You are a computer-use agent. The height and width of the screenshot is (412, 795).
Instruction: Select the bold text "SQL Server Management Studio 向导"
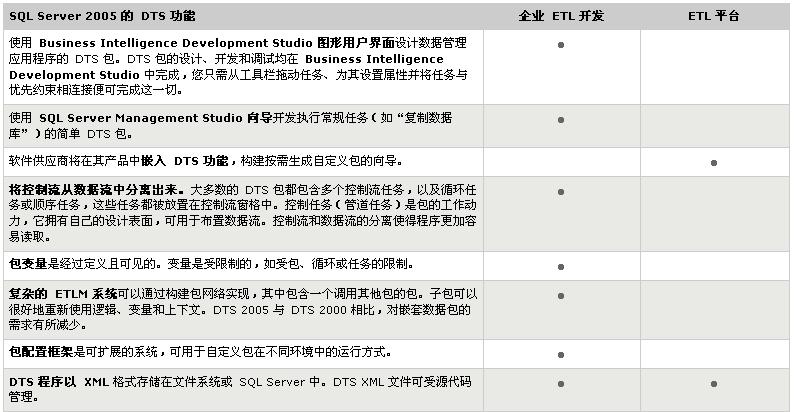pyautogui.click(x=156, y=118)
